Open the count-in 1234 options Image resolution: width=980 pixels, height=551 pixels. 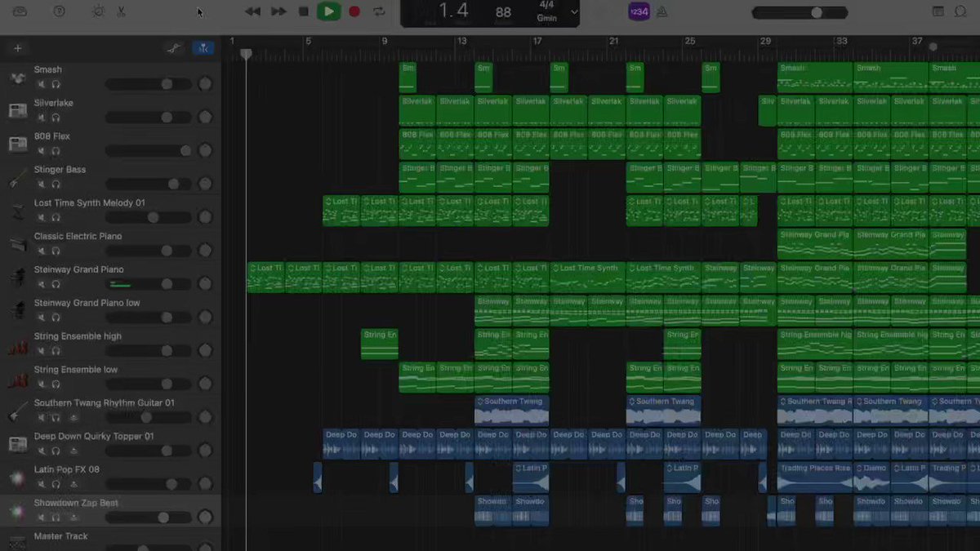pos(639,11)
